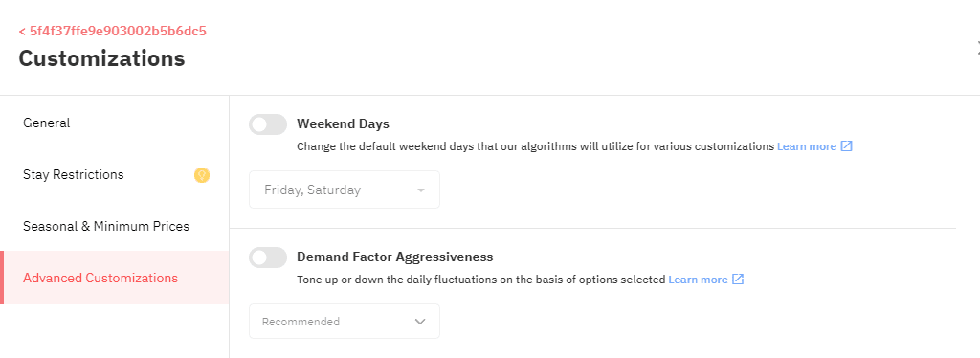Open Learn more link for Weekend Days
The image size is (980, 358).
pos(806,146)
